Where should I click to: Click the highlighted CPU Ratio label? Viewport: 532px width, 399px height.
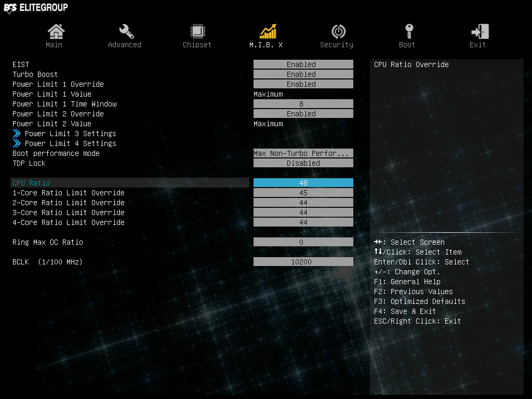click(31, 183)
